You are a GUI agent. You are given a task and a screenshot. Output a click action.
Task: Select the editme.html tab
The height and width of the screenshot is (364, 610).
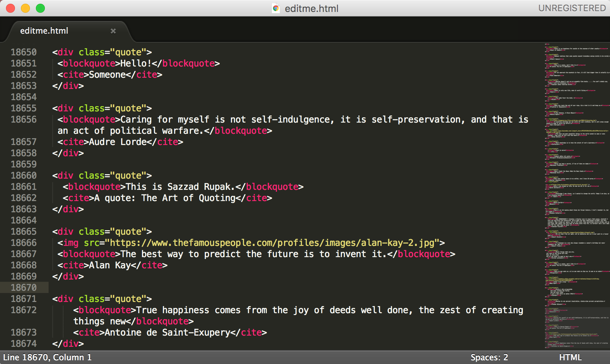pyautogui.click(x=44, y=31)
